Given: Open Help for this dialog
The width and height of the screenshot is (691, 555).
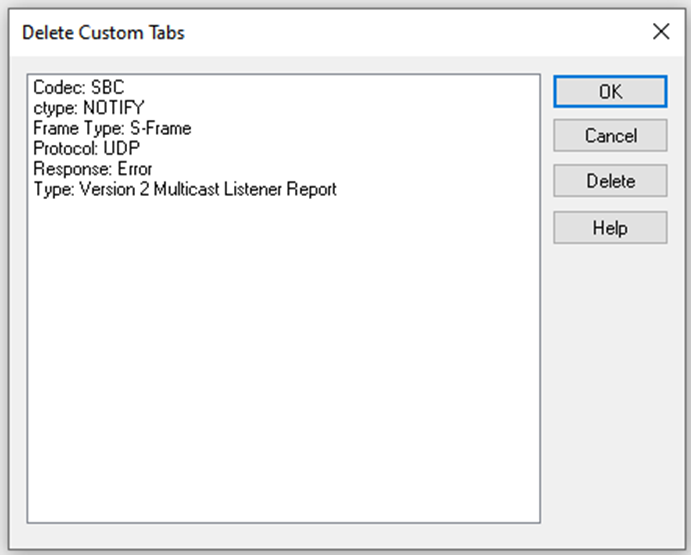Looking at the screenshot, I should pyautogui.click(x=610, y=227).
